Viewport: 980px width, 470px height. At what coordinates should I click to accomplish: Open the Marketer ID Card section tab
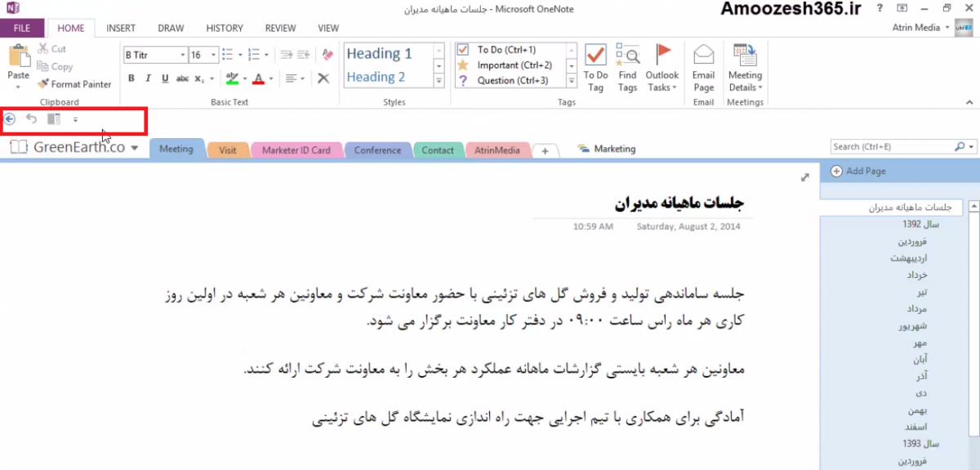click(296, 150)
